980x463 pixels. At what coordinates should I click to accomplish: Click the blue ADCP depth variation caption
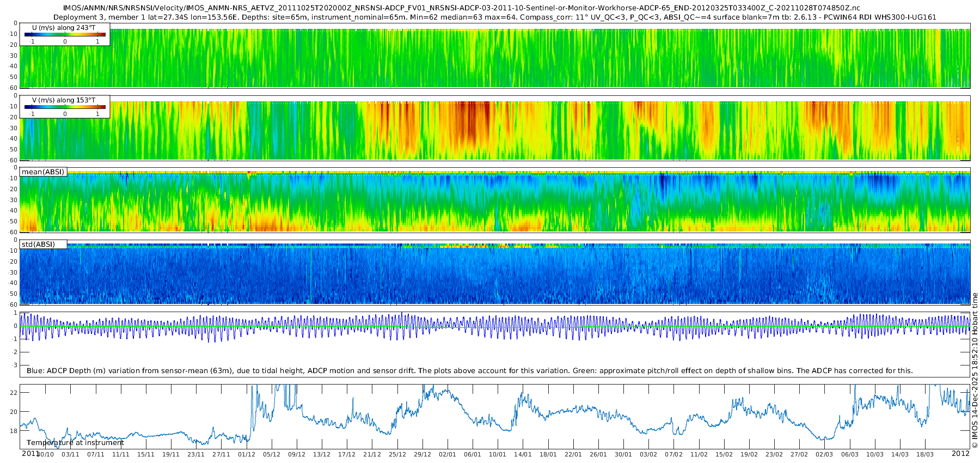pyautogui.click(x=469, y=371)
